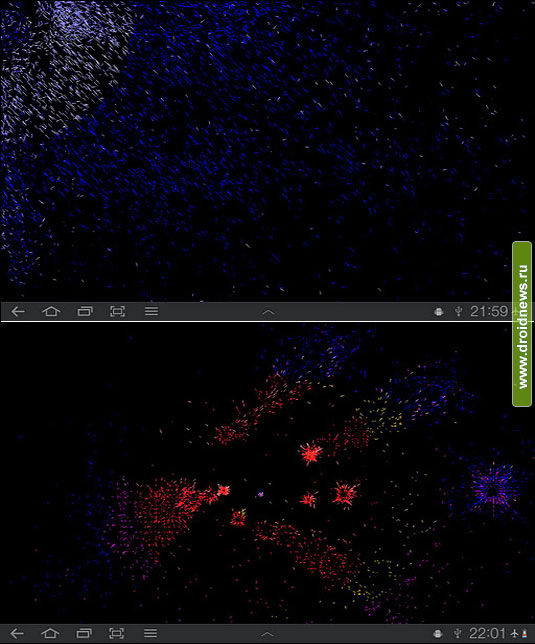The width and height of the screenshot is (535, 644).
Task: Expand the up chevron in the 21:59 bar
Action: click(268, 313)
